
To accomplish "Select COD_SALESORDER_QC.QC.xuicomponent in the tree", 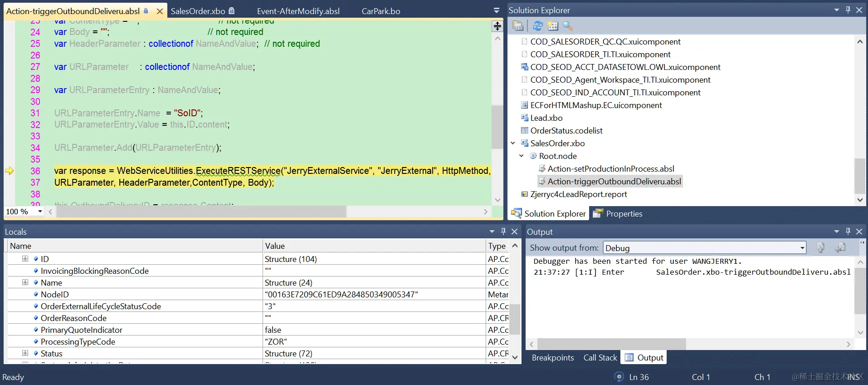I will 605,41.
